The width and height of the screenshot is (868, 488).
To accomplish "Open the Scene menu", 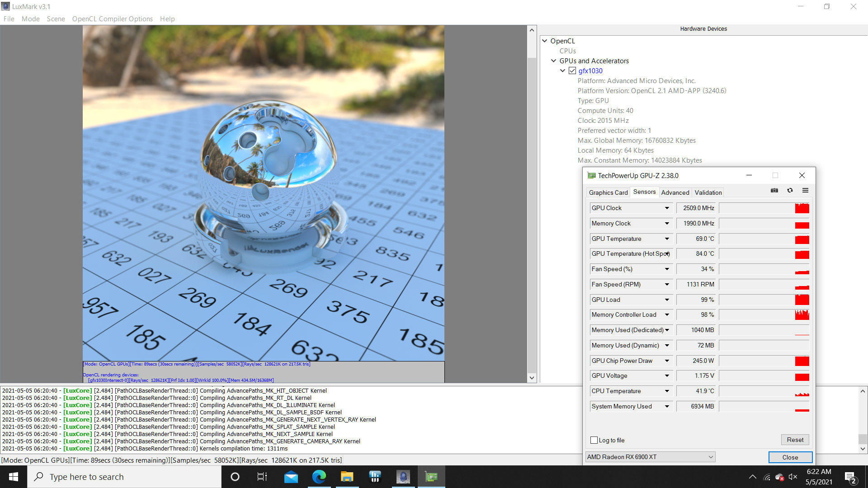I will 56,19.
